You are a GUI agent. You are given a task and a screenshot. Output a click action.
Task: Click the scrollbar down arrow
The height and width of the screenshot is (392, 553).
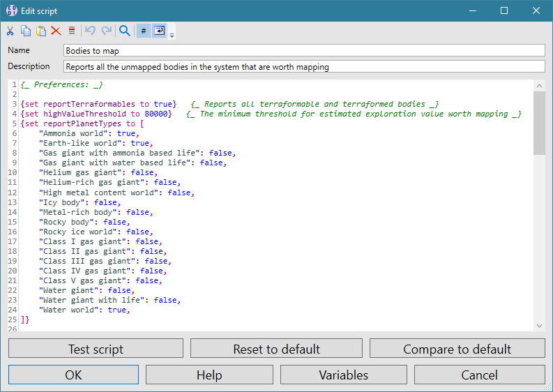[539, 326]
